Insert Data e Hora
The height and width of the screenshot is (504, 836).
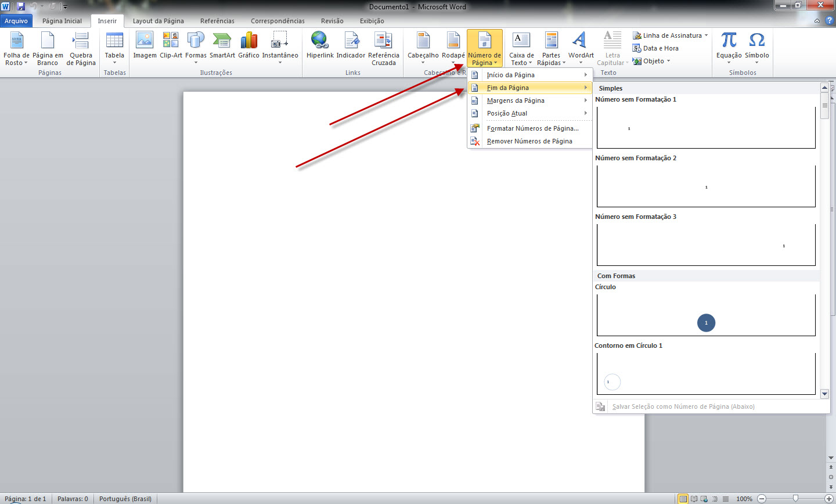656,48
